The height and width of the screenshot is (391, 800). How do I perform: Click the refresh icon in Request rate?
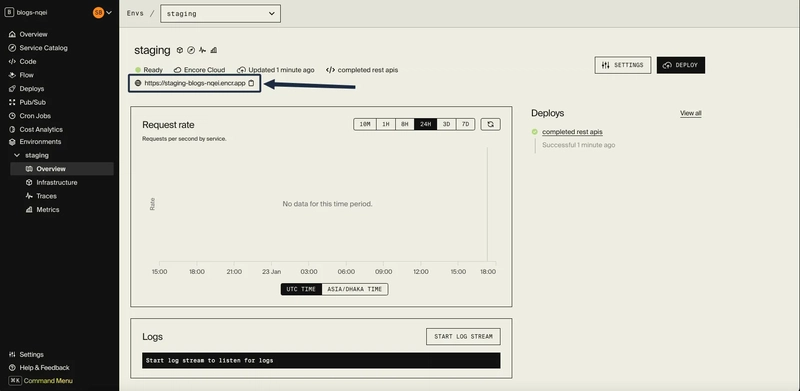[x=490, y=124]
